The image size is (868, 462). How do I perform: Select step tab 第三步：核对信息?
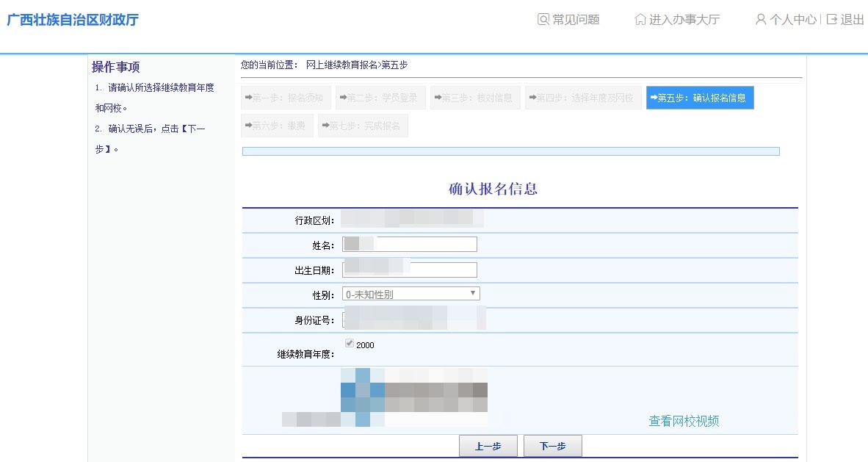click(475, 98)
